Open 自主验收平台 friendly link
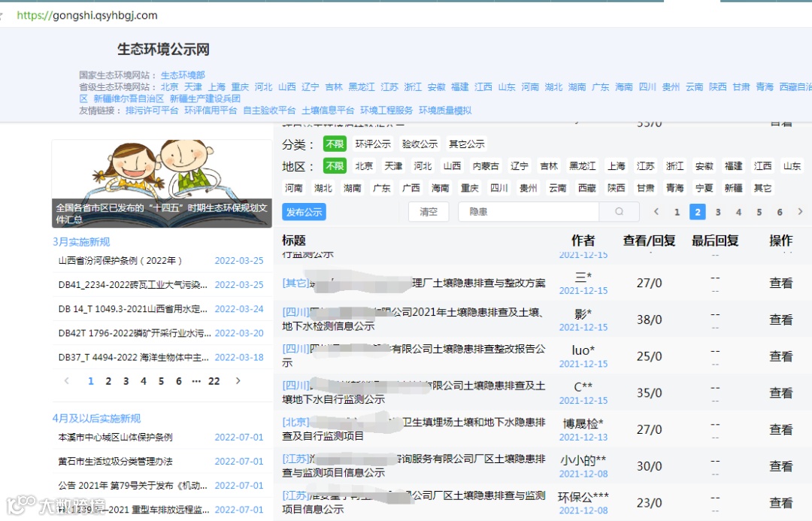The height and width of the screenshot is (521, 812). [x=269, y=111]
